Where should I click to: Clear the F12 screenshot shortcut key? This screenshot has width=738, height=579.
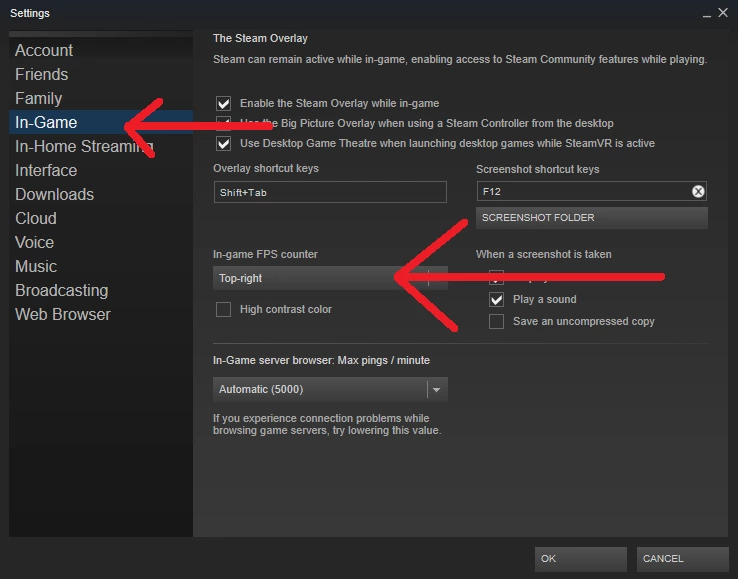coord(698,191)
